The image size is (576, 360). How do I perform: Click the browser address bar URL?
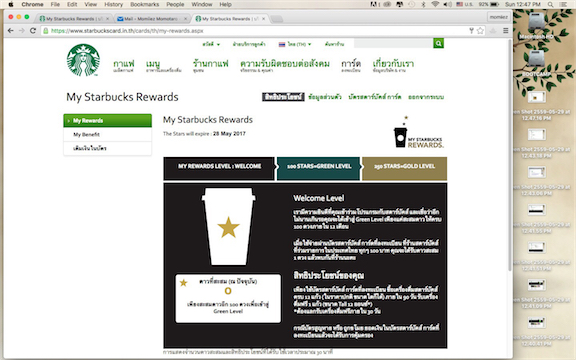(x=127, y=31)
